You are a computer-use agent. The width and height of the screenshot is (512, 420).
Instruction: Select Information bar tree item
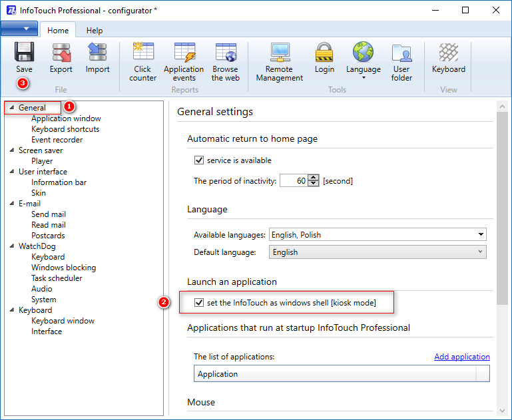coord(59,182)
